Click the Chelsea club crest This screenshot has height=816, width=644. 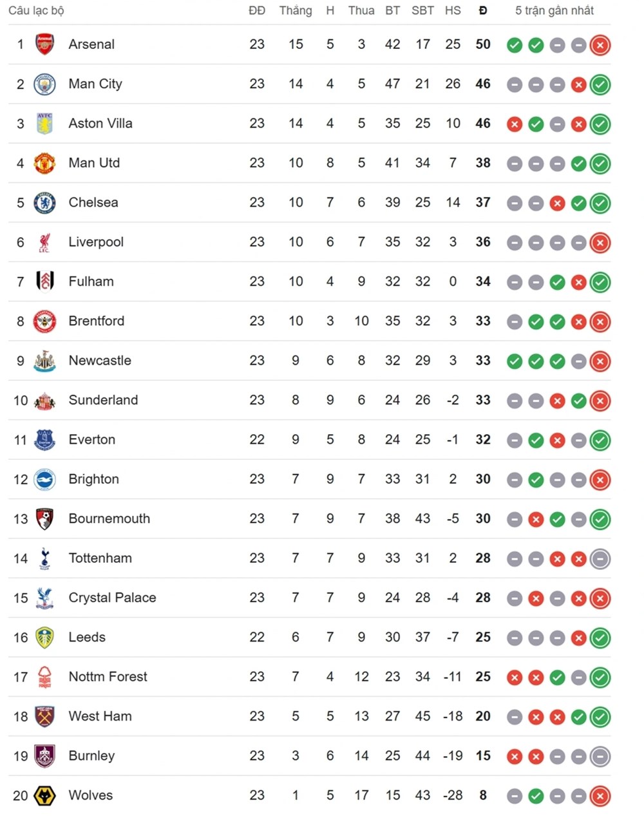pyautogui.click(x=44, y=203)
